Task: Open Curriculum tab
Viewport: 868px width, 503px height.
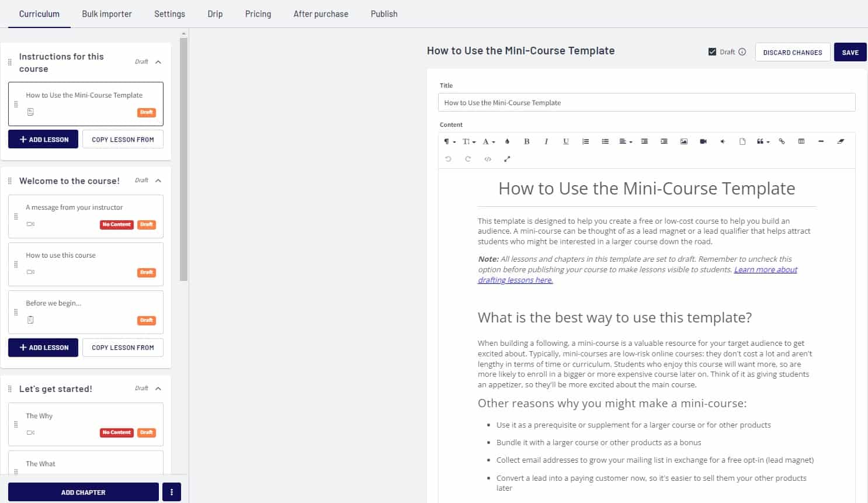Action: (39, 14)
